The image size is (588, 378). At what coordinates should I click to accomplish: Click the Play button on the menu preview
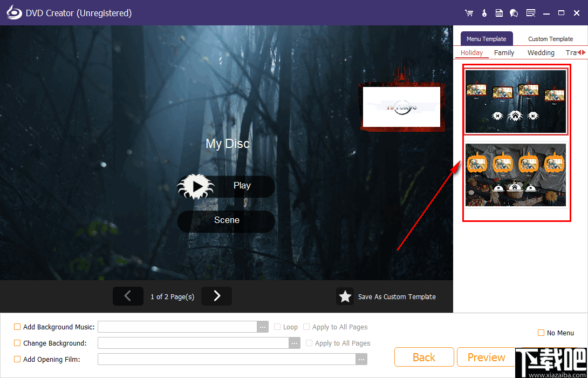click(226, 186)
